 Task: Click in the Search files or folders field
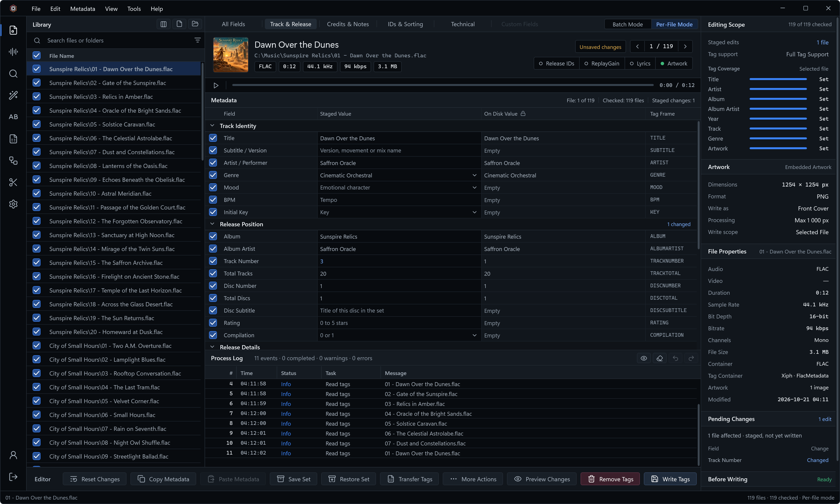115,41
